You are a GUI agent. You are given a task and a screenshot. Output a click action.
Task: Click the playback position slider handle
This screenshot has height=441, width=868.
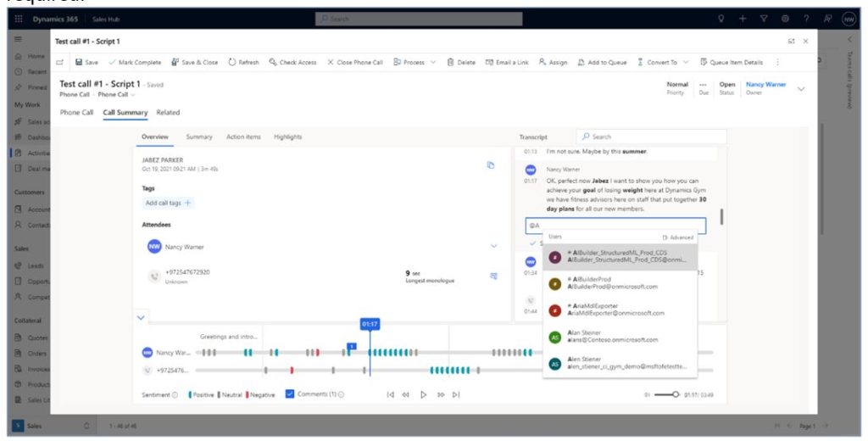point(676,394)
